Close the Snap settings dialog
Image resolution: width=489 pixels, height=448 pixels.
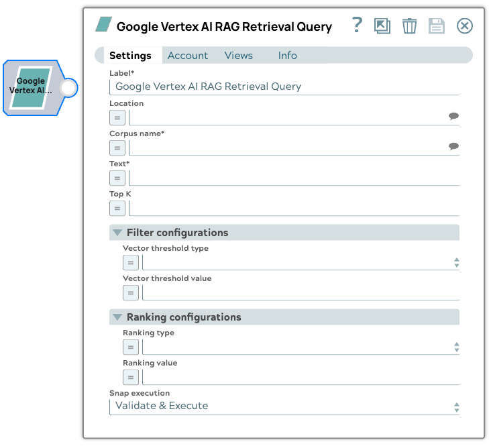pyautogui.click(x=464, y=26)
